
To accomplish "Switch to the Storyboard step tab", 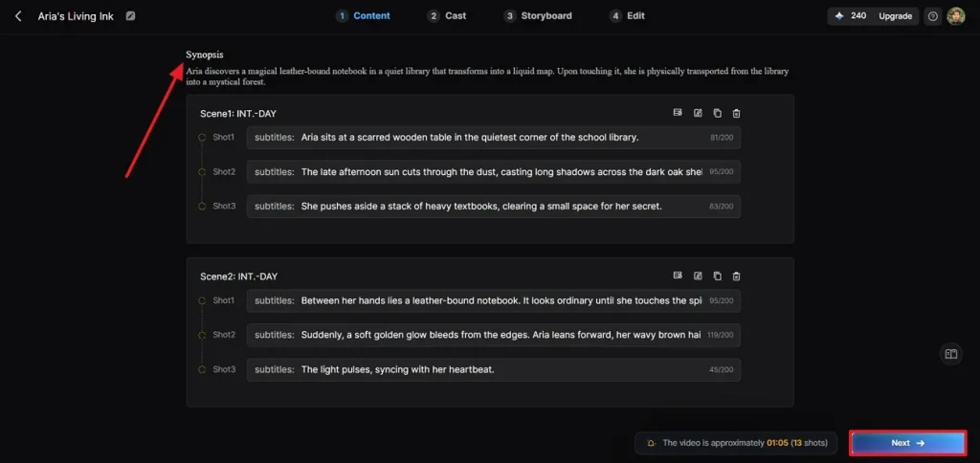I will click(x=538, y=15).
